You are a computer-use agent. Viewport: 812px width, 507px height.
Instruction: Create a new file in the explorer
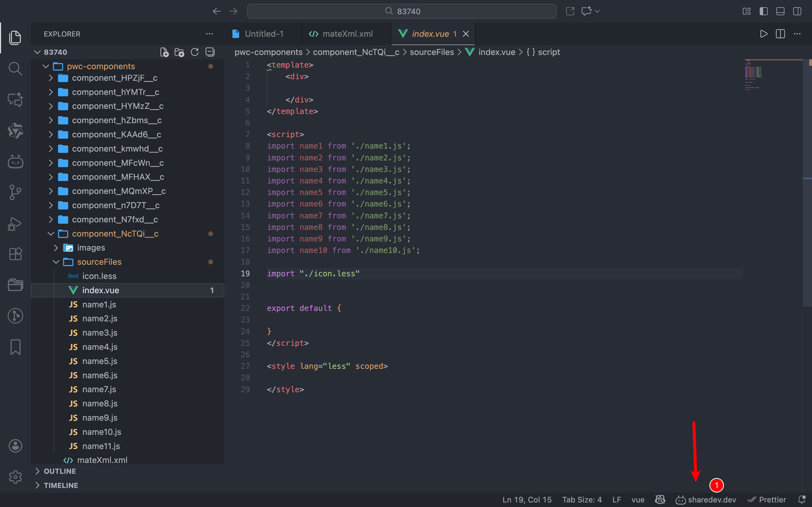tap(164, 52)
